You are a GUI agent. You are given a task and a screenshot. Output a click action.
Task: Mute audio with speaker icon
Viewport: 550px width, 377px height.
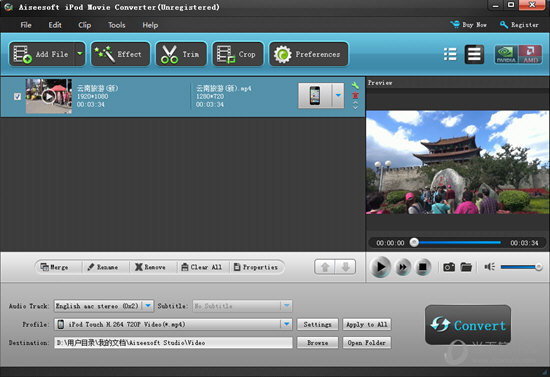[x=489, y=267]
